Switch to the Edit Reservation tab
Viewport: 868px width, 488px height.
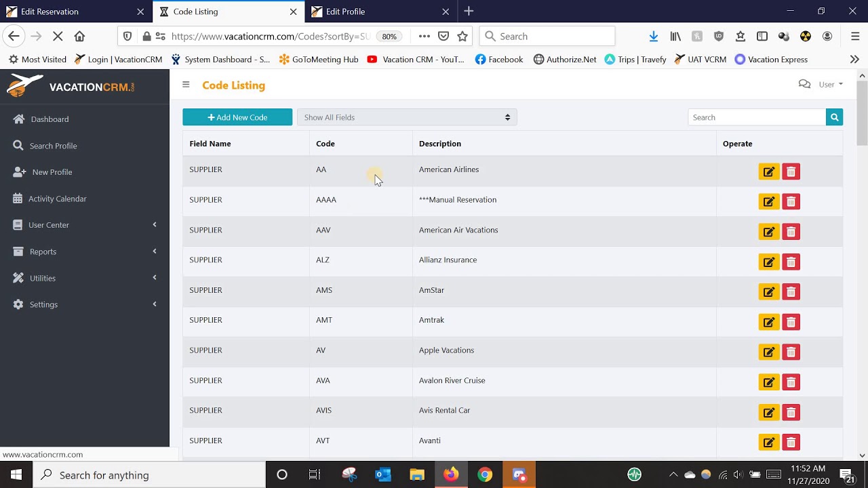[76, 12]
